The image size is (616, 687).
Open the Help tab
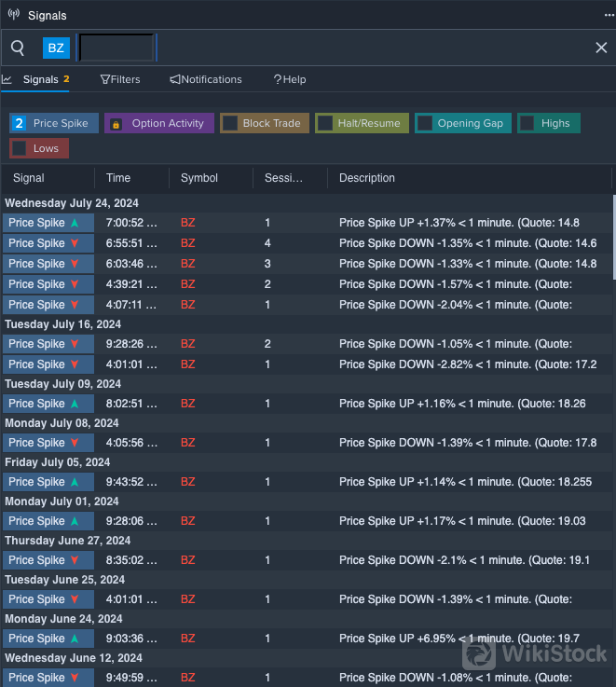[290, 79]
